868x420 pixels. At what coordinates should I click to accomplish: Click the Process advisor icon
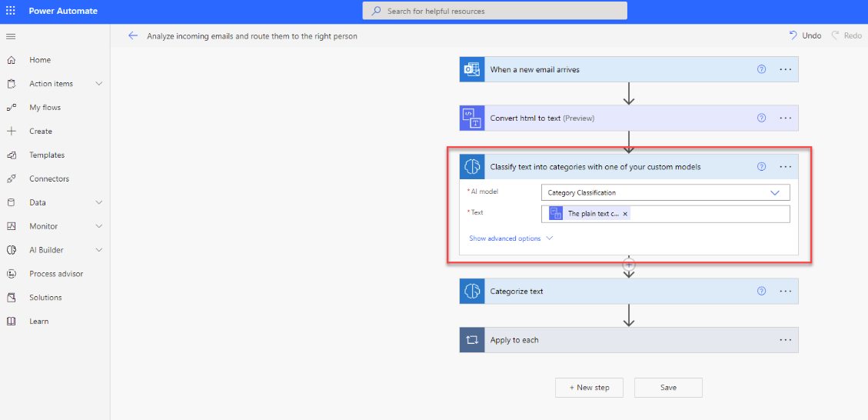pos(11,274)
